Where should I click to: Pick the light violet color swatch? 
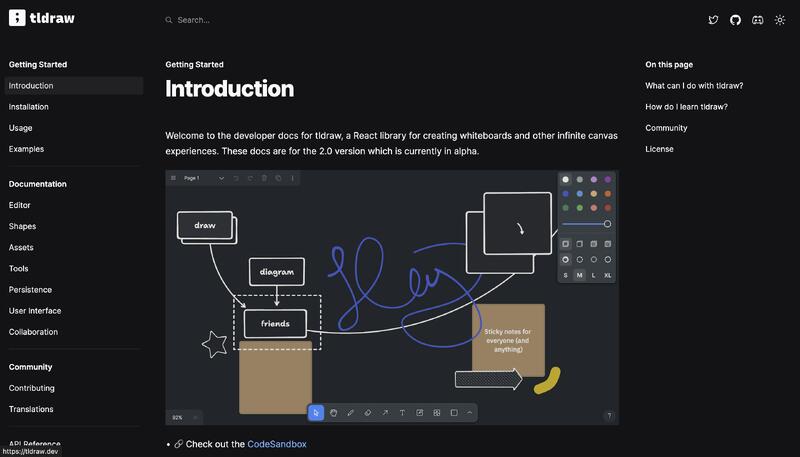[593, 180]
